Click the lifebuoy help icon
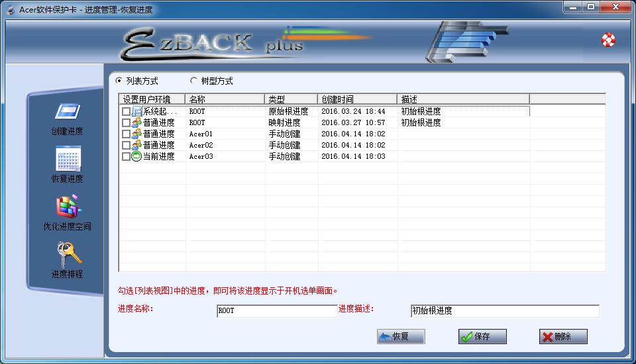 click(608, 40)
